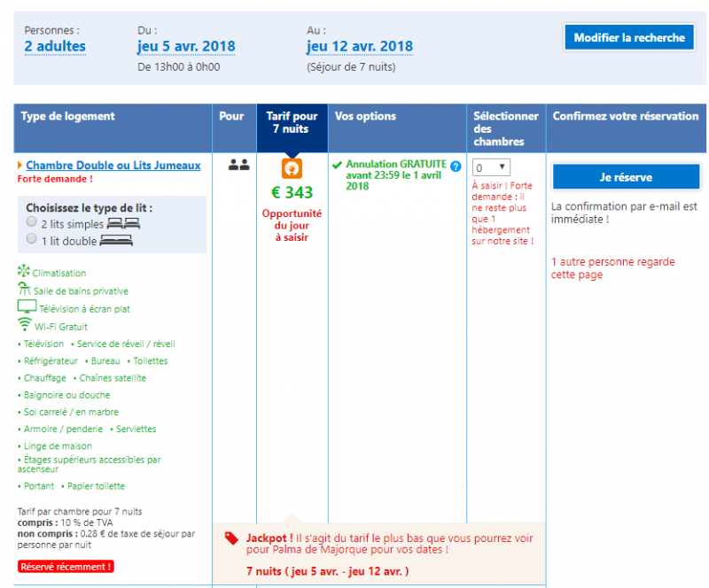Click the air conditioning snowflake icon
This screenshot has height=588, width=709.
click(24, 271)
